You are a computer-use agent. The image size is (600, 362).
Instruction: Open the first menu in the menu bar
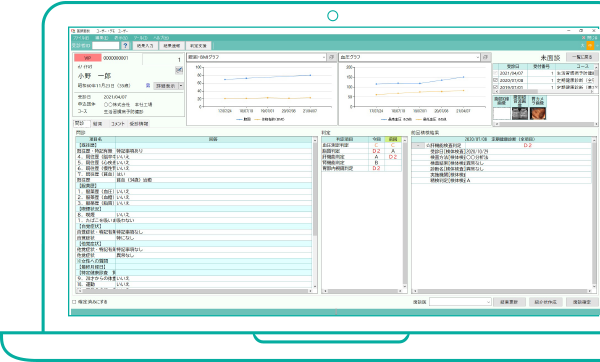[81, 38]
